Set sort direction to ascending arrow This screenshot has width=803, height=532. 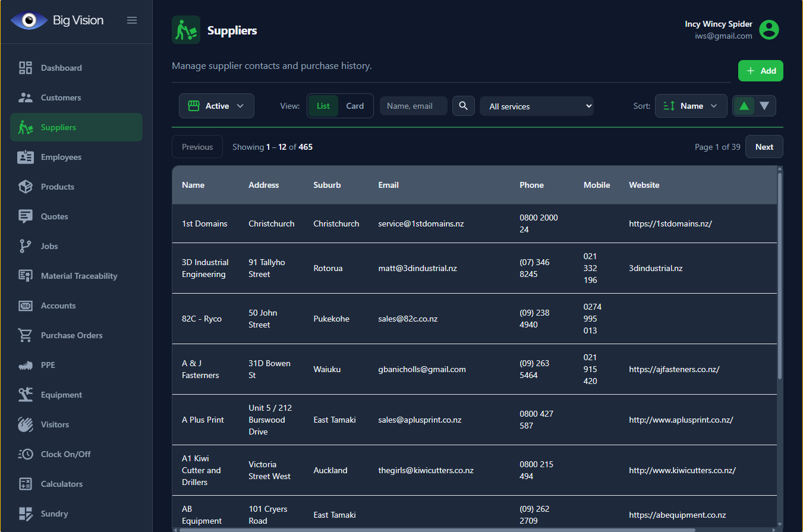[744, 106]
